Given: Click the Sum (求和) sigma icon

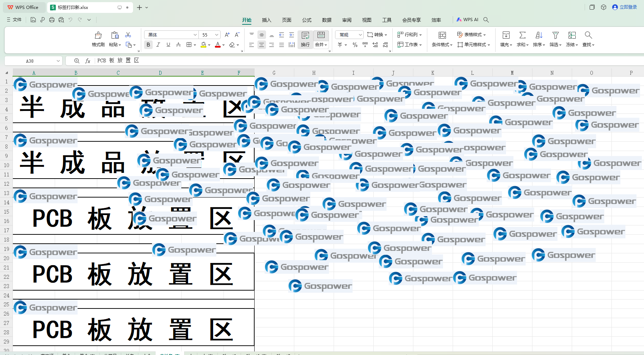Looking at the screenshot, I should pos(522,35).
